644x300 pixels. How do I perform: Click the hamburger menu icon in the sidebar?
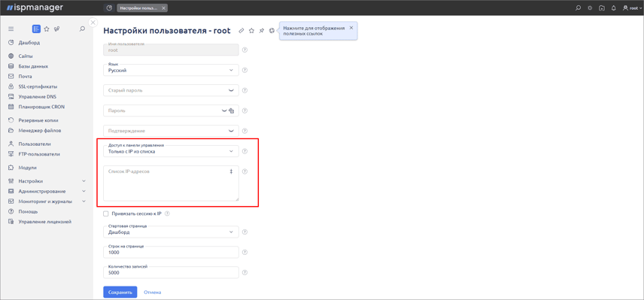point(11,29)
